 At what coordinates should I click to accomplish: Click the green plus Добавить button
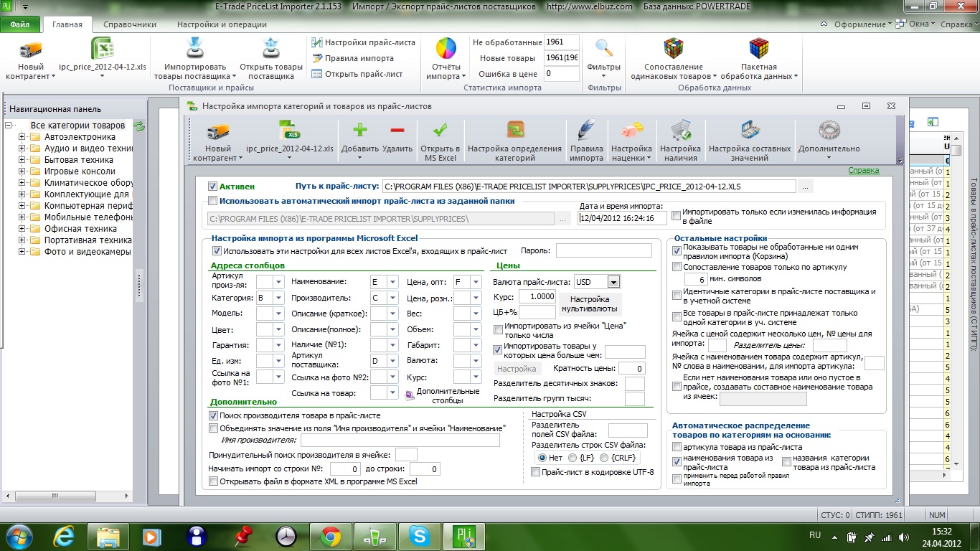[360, 141]
